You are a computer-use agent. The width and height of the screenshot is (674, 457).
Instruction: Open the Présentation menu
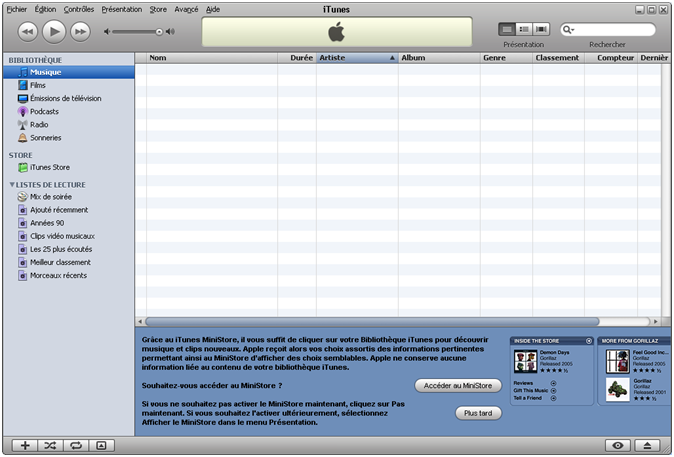click(122, 9)
